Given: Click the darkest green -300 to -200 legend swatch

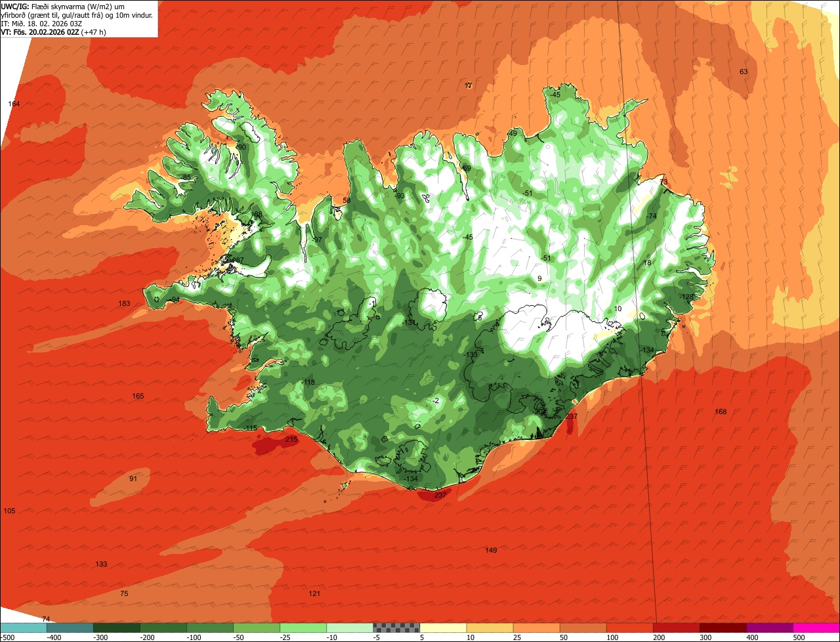Looking at the screenshot, I should (116, 628).
